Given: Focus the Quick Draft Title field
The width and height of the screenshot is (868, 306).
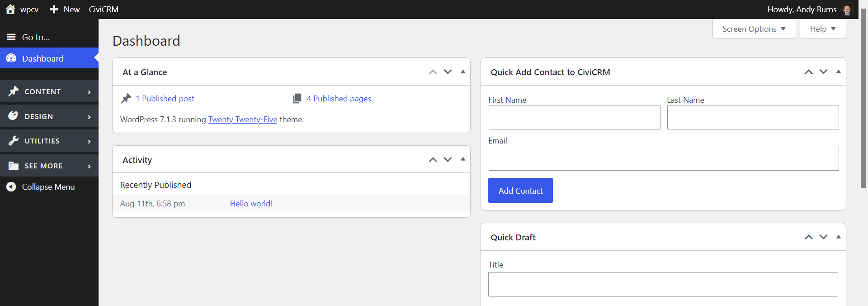Looking at the screenshot, I should tap(663, 284).
